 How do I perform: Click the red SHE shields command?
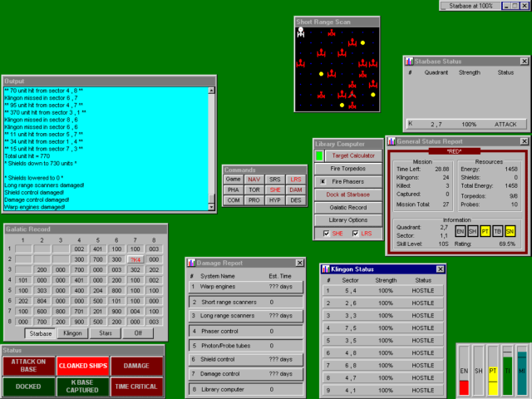[x=275, y=190]
